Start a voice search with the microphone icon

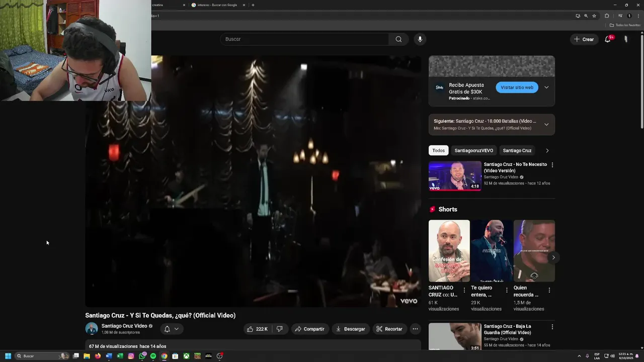(420, 39)
